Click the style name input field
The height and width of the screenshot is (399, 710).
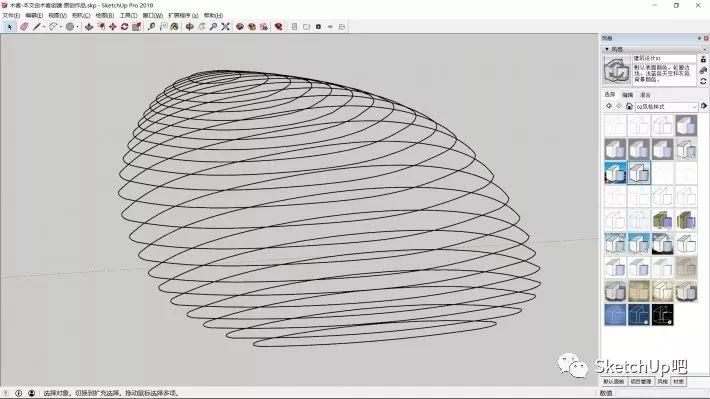[664, 58]
